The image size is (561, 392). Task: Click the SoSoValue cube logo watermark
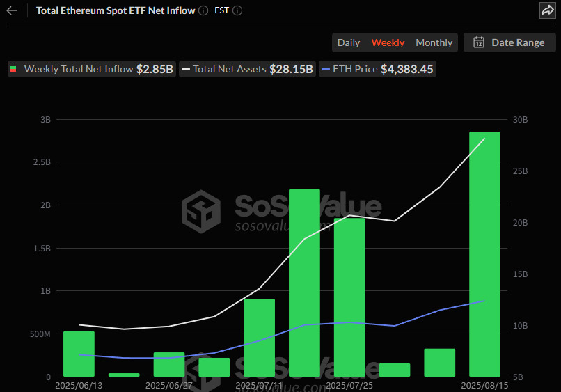201,211
